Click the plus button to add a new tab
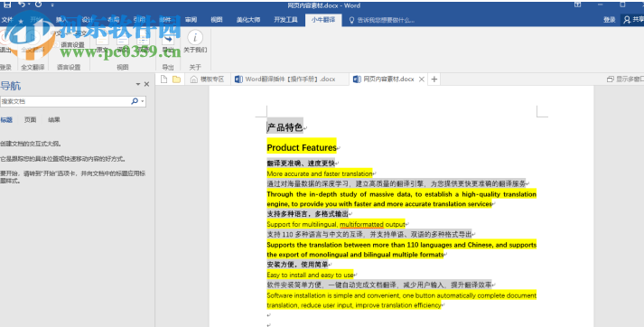Viewport: 644px width, 327px height. [434, 79]
